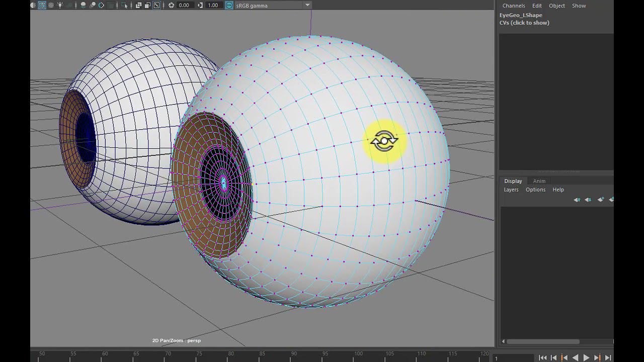Screen dimensions: 644x362
Task: Open the layer editor Help menu
Action: pos(558,190)
